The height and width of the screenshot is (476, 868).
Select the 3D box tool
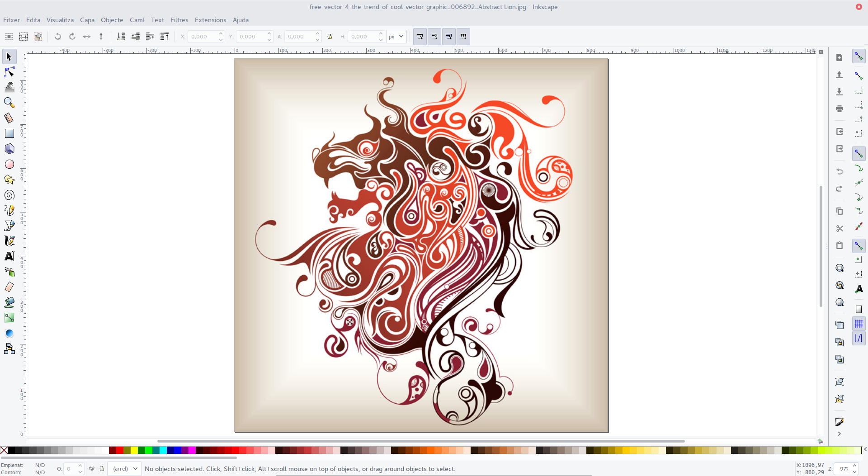click(9, 149)
